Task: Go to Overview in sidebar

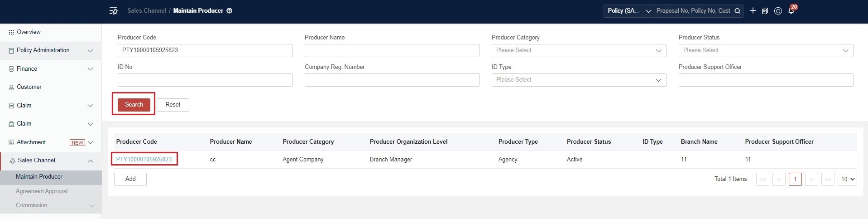Action: (29, 32)
